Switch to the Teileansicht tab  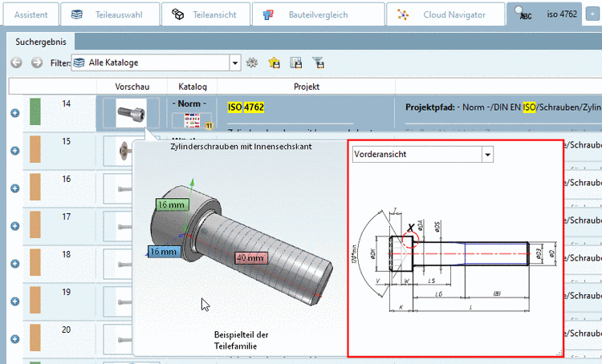206,14
